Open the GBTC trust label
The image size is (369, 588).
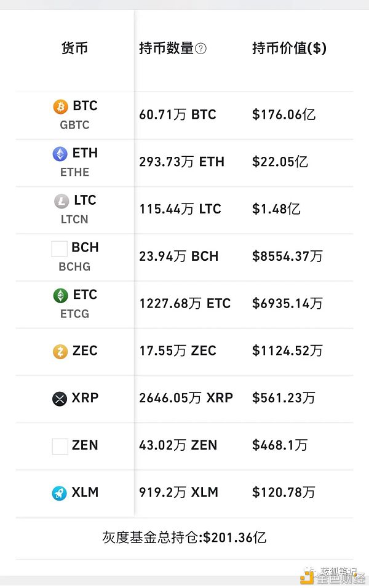point(74,125)
